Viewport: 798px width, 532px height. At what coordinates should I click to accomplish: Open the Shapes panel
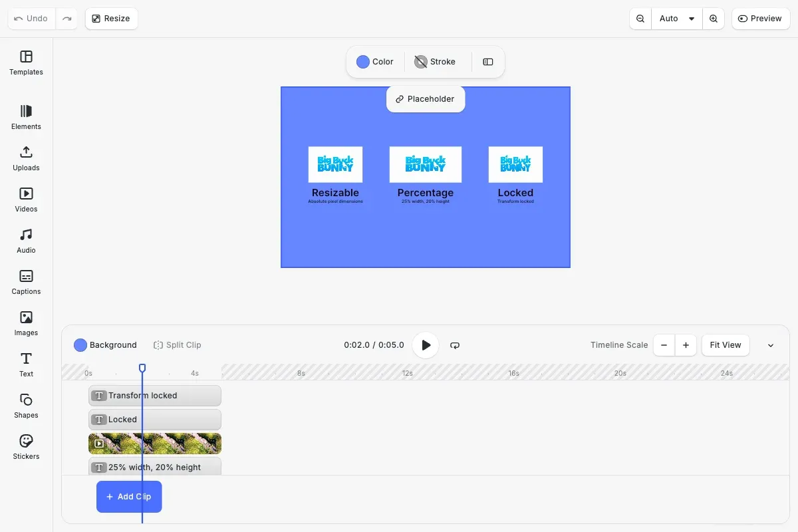click(x=25, y=405)
